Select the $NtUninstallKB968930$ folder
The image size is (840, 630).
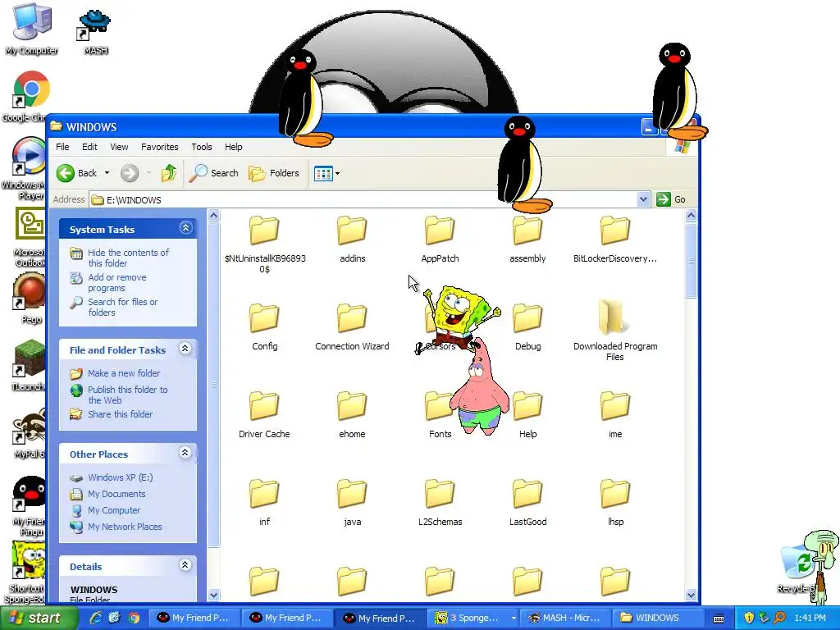tap(264, 244)
